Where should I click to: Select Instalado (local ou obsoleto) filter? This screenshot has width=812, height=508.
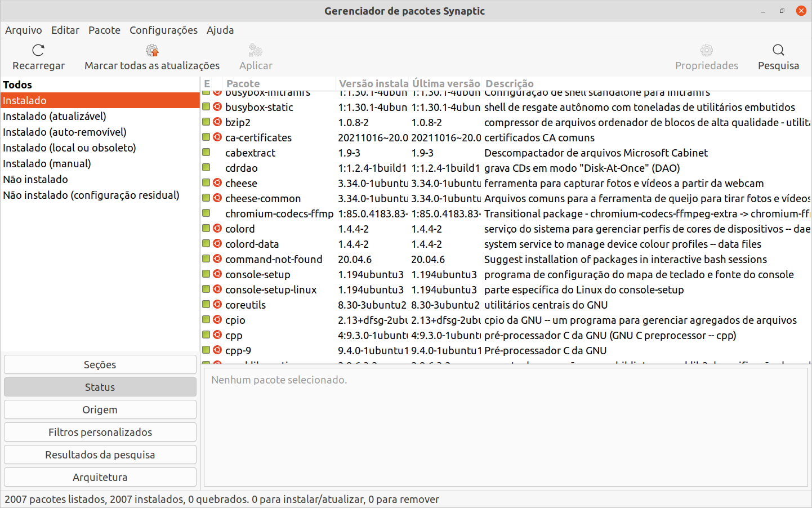tap(100, 148)
